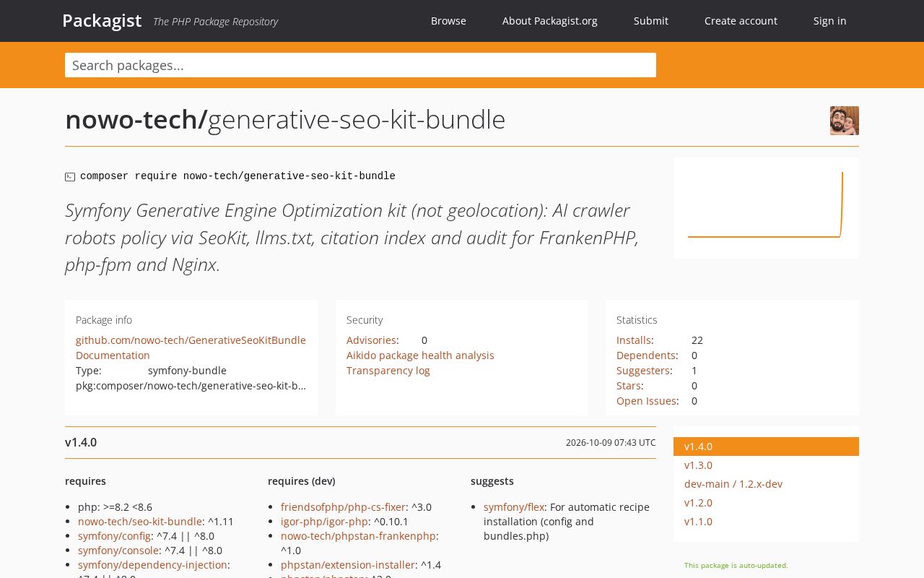This screenshot has width=924, height=578.
Task: Open the install statistics chart
Action: click(766, 208)
